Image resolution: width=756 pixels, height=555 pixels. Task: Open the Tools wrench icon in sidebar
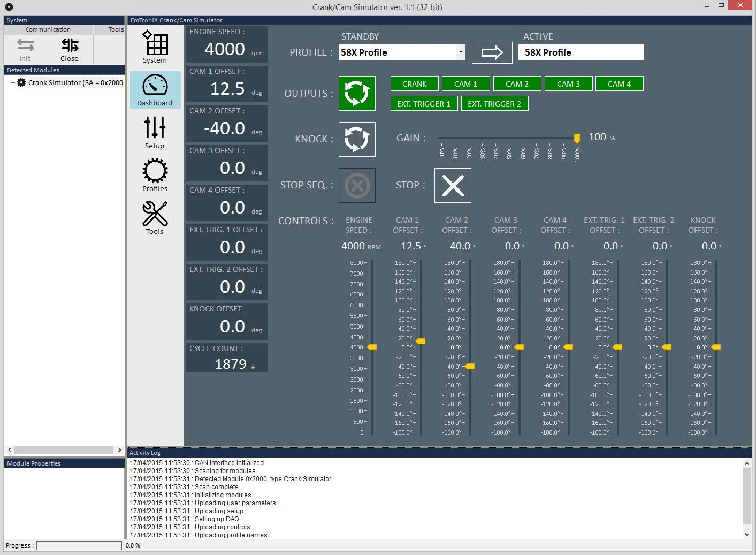[155, 218]
